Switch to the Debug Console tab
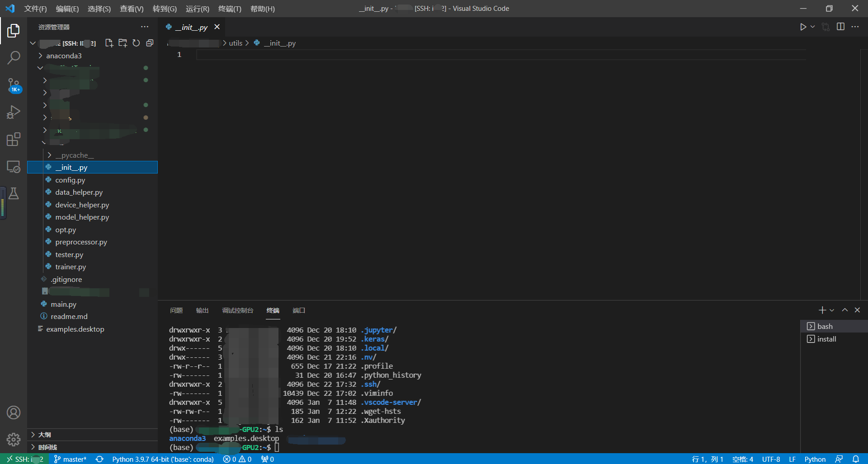The height and width of the screenshot is (464, 868). [x=237, y=310]
